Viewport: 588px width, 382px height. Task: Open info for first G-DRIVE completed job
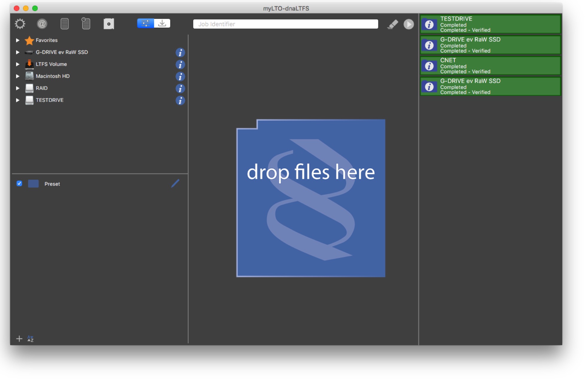click(429, 45)
